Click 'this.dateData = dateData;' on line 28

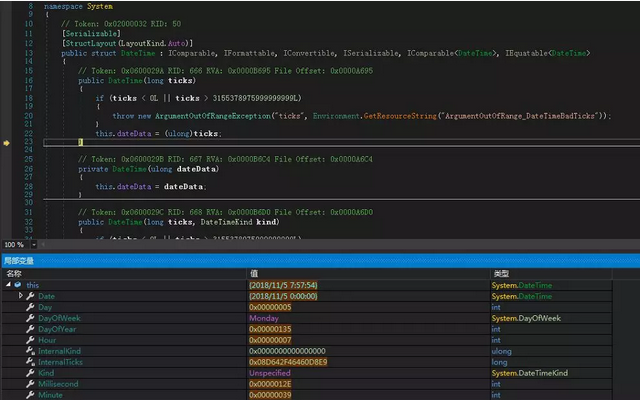[x=151, y=187]
